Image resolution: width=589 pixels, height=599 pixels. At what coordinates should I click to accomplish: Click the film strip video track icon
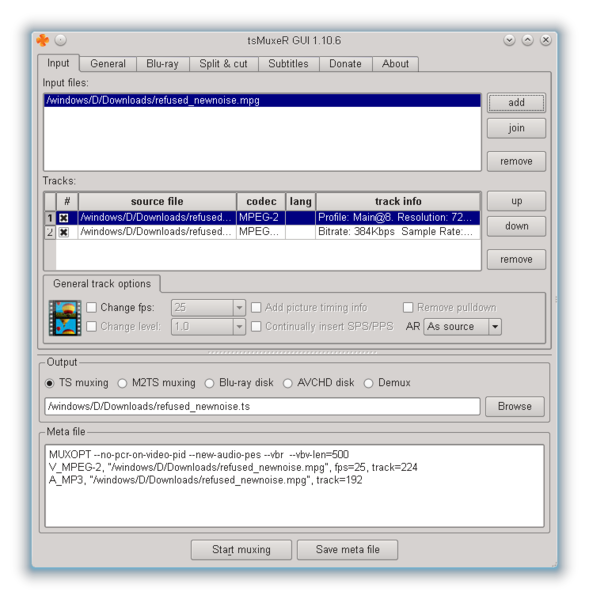(x=65, y=318)
